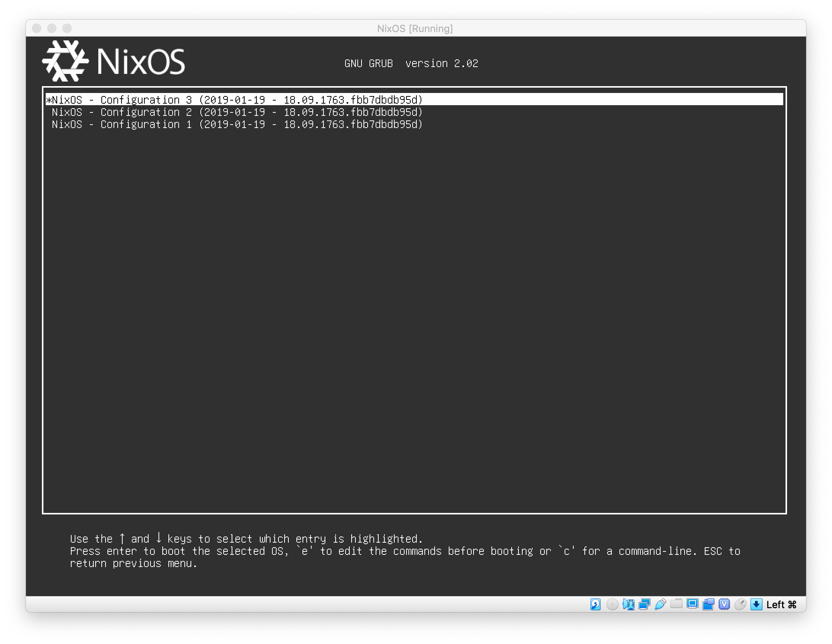
Task: Click the video capture recording icon
Action: 708,604
